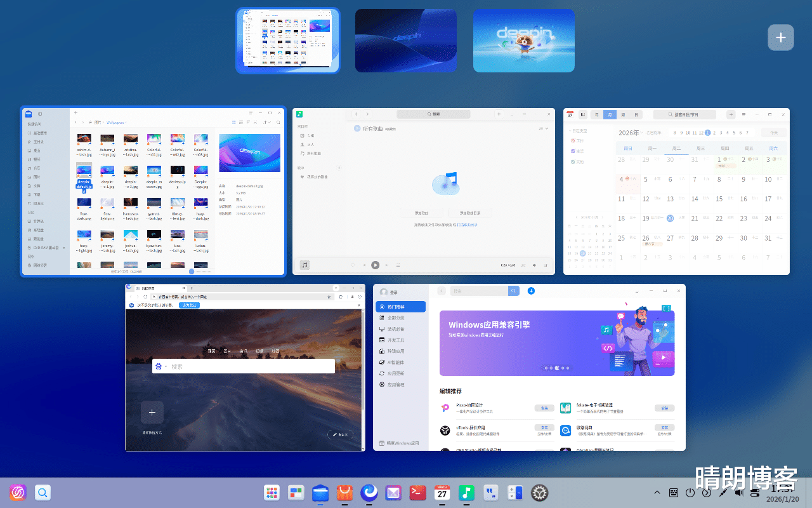Uncheck the 工作 calendar type checkbox
This screenshot has width=812, height=508.
573,140
